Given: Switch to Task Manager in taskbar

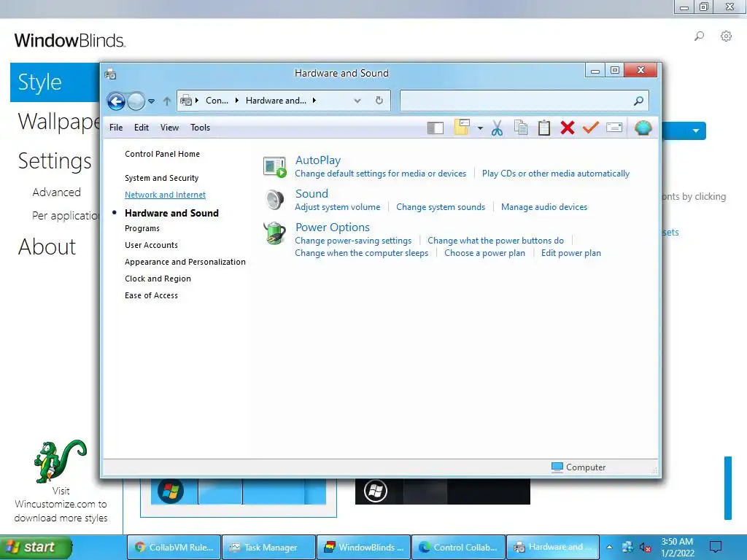Looking at the screenshot, I should point(268,548).
